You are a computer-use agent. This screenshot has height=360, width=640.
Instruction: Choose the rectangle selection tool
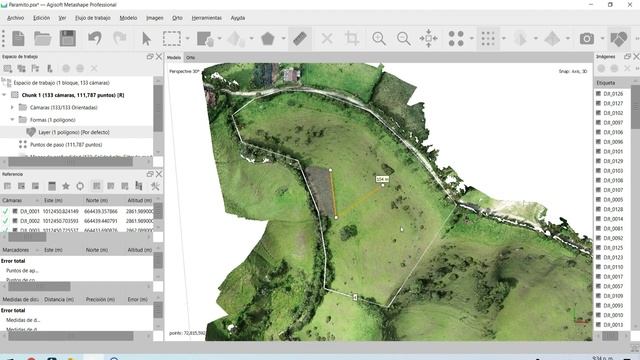[172, 38]
